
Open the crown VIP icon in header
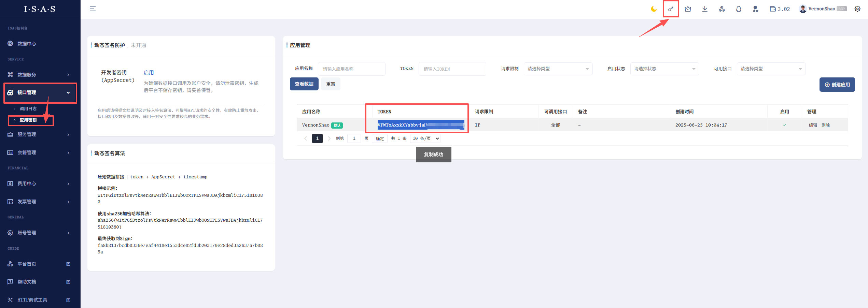[x=688, y=9]
